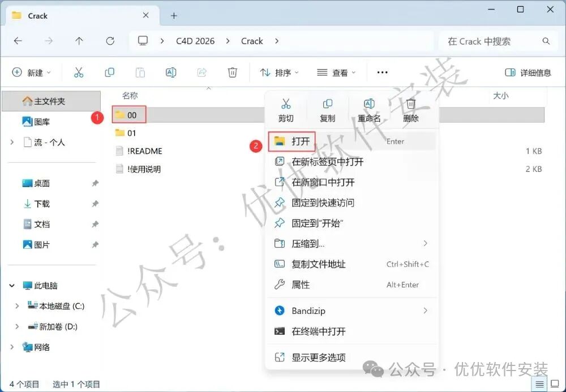Image resolution: width=566 pixels, height=392 pixels.
Task: Refresh the Crack folder view
Action: tap(110, 41)
